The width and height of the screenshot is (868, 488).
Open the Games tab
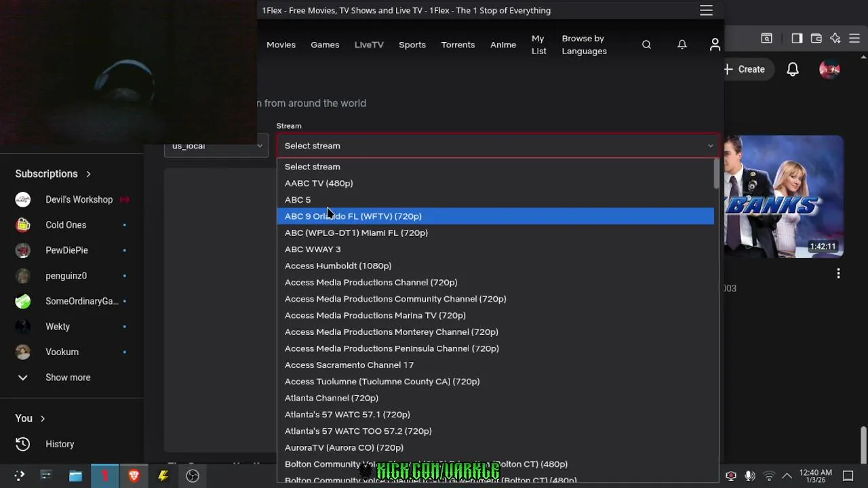tap(325, 45)
